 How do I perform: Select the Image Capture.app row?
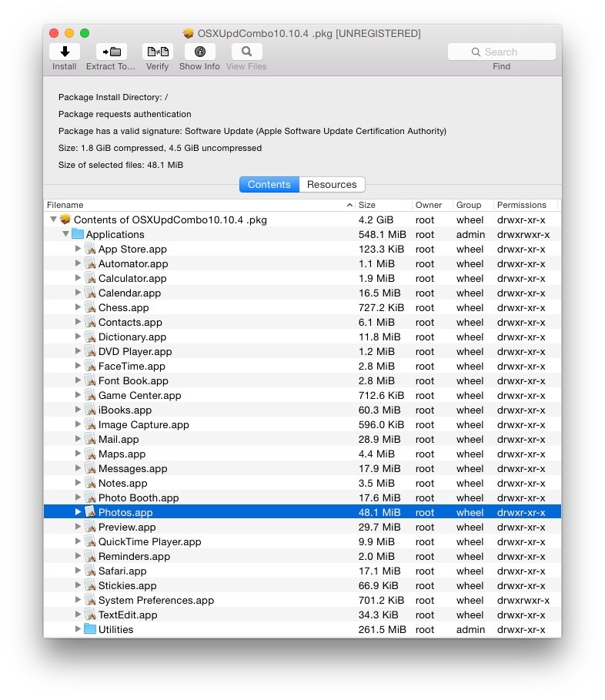(x=302, y=424)
